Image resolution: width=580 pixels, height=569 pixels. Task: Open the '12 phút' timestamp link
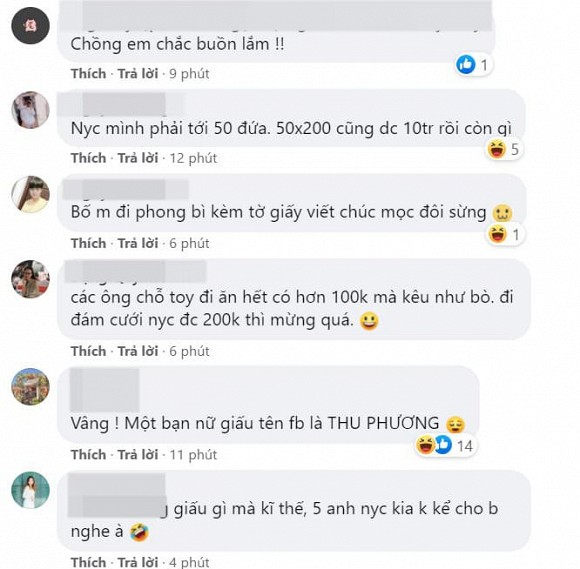[x=193, y=158]
